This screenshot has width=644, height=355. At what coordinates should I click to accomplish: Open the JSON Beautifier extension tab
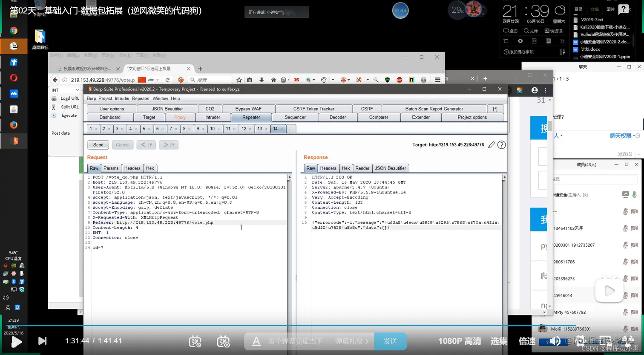(x=167, y=109)
